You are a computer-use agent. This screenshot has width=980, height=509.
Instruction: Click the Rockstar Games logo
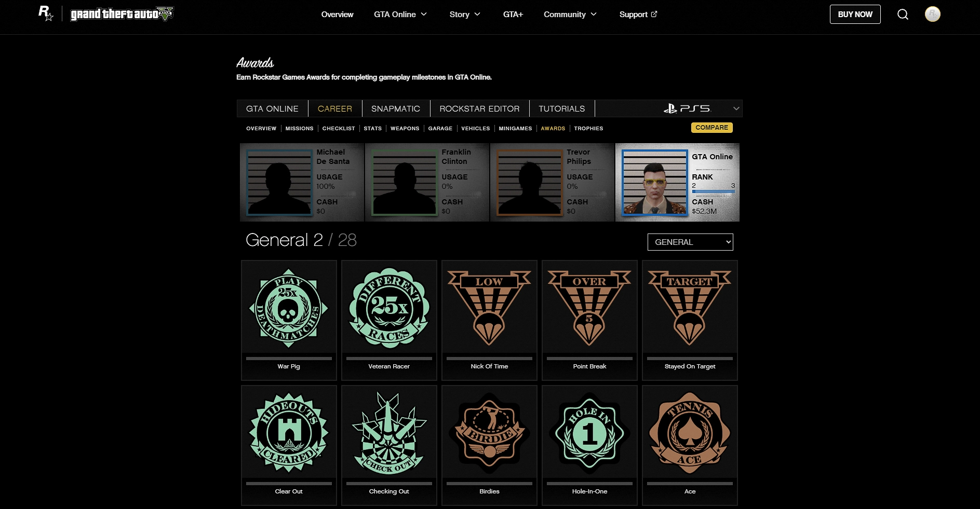pyautogui.click(x=46, y=13)
